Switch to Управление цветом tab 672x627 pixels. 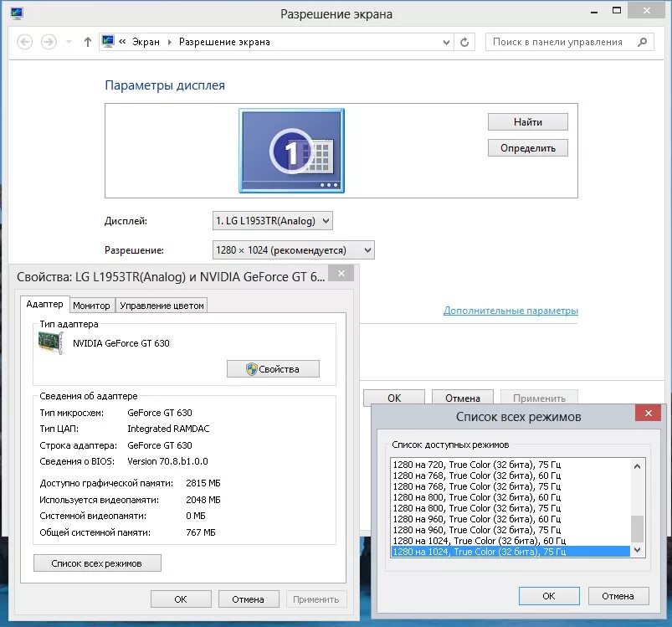162,306
